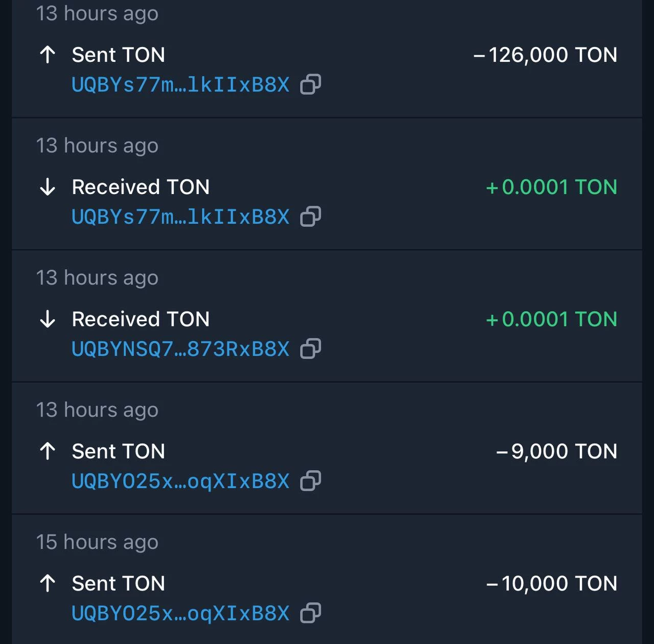Click the copy icon beside the 9,000 TON sent address

coord(311,481)
